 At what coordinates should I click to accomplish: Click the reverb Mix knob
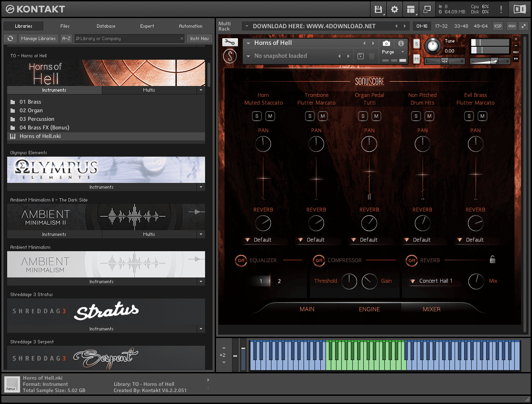[x=476, y=281]
